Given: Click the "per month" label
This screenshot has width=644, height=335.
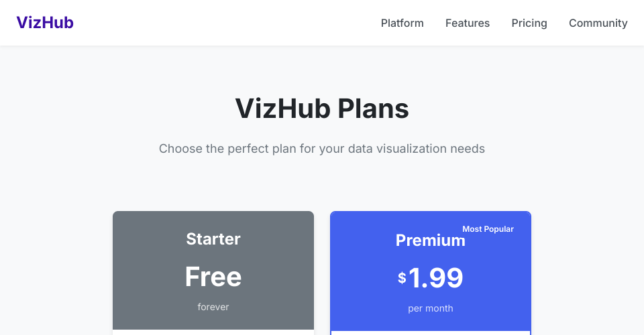Looking at the screenshot, I should point(430,308).
